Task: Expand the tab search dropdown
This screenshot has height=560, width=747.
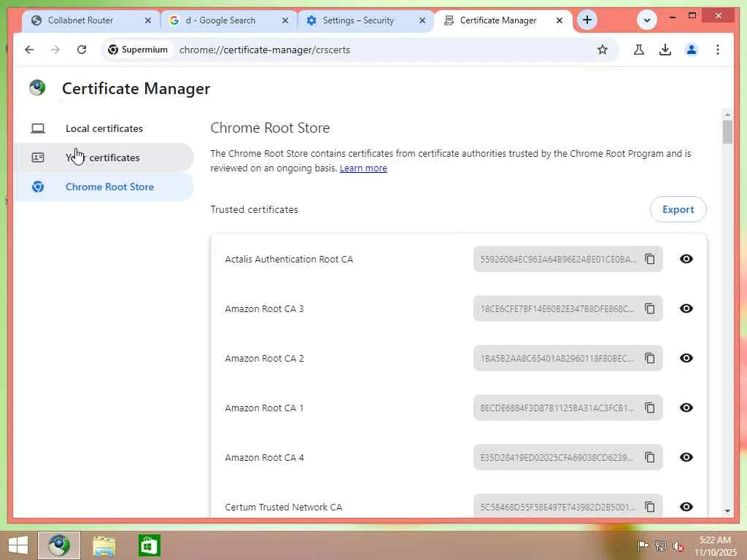Action: tap(646, 20)
